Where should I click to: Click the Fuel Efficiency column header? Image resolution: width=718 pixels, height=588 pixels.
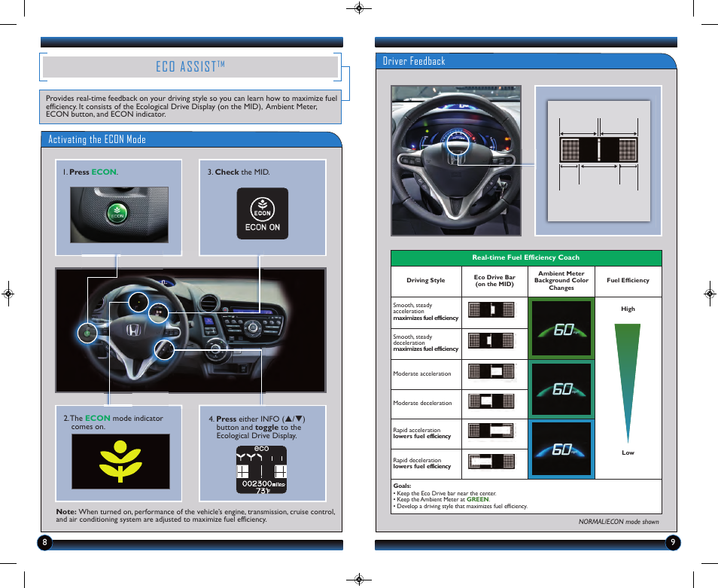tap(628, 280)
